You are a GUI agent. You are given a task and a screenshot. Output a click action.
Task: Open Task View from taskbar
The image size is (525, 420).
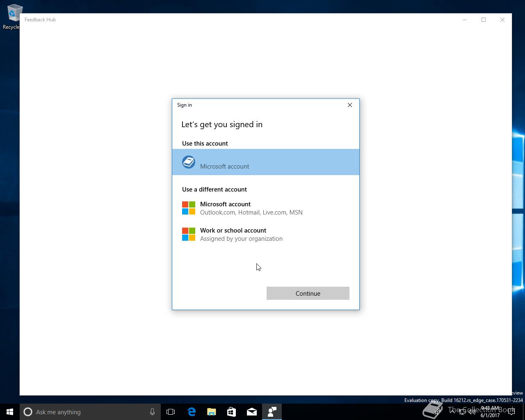tap(171, 412)
